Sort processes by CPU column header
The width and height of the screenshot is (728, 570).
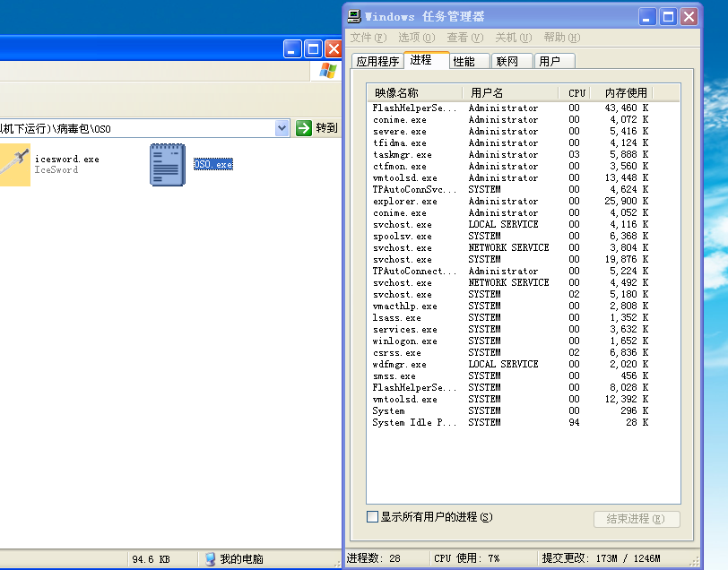point(576,92)
